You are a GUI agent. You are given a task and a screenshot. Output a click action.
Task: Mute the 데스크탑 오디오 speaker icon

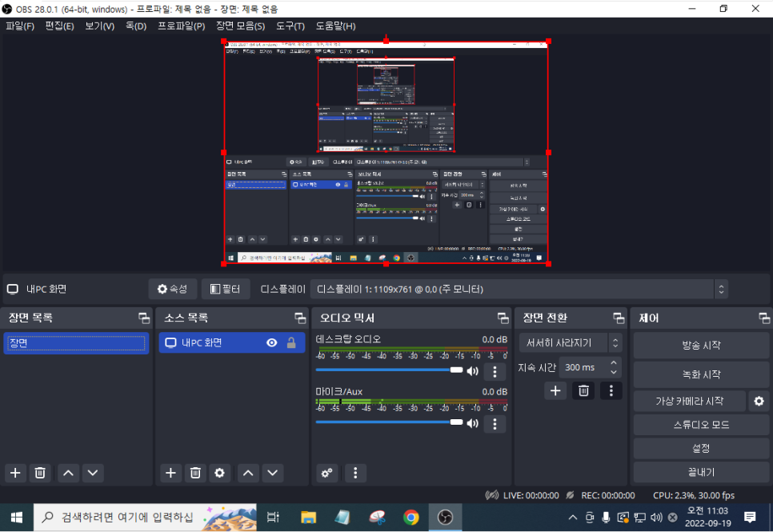472,370
